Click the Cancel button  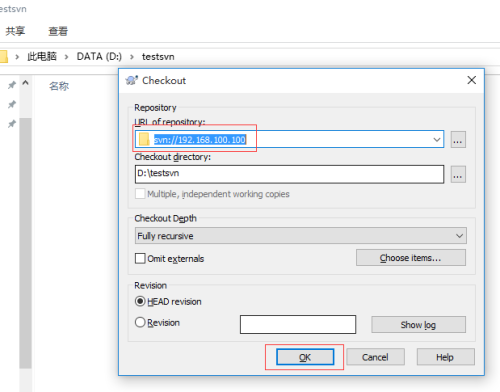tap(375, 357)
